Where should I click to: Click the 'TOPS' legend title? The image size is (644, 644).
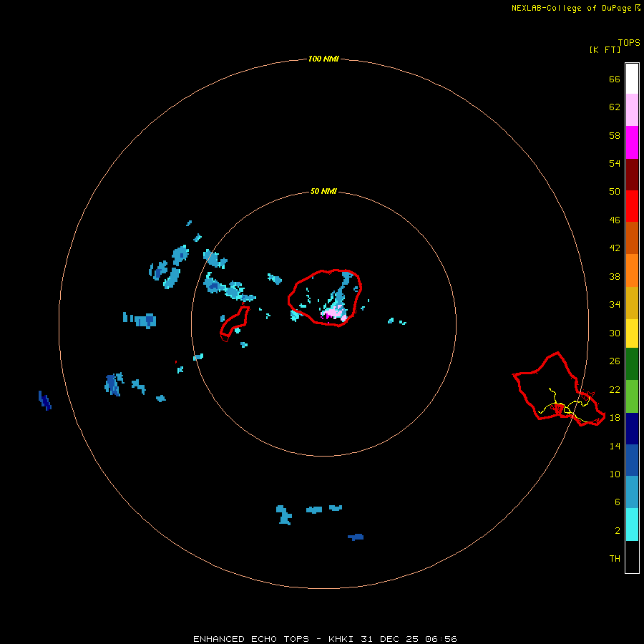point(629,43)
